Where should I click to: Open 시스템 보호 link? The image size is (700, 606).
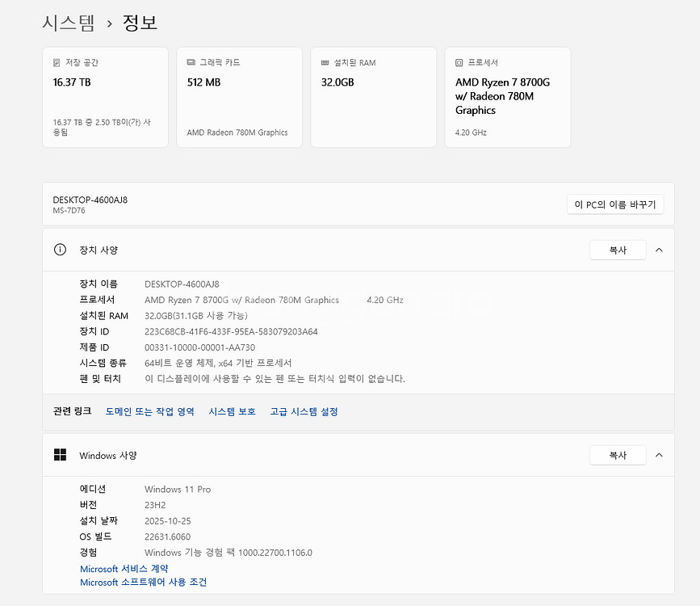pyautogui.click(x=232, y=411)
